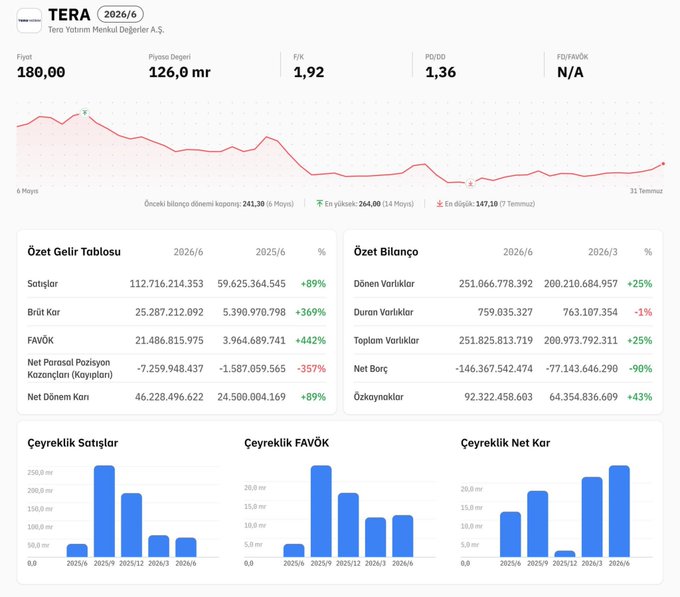Click Brüt Kar value 25.287.212.092
Screen dimensions: 680x597
tap(169, 312)
